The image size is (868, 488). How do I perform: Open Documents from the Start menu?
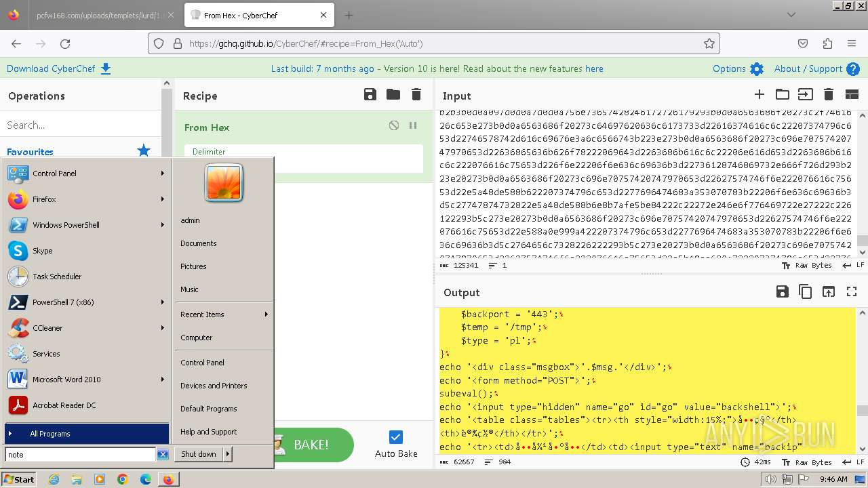tap(224, 243)
